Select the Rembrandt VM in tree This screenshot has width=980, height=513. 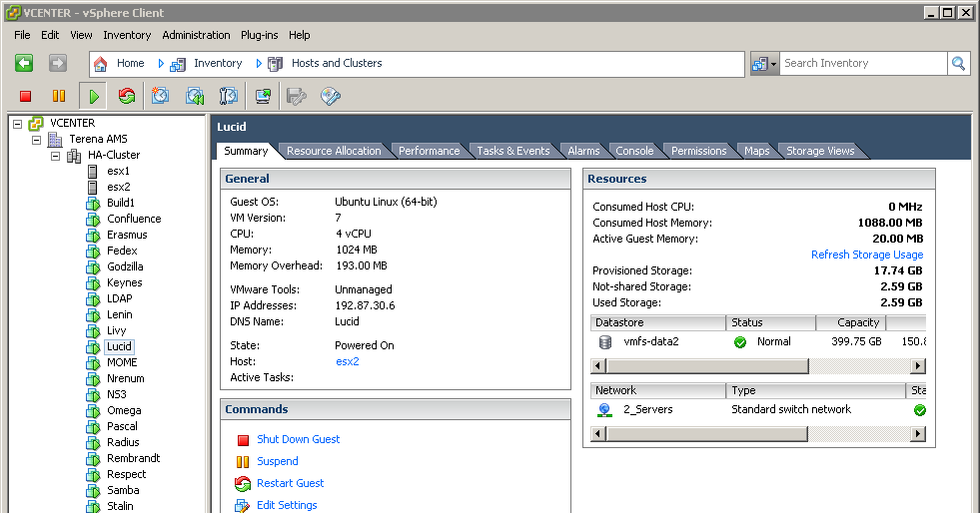coord(133,458)
